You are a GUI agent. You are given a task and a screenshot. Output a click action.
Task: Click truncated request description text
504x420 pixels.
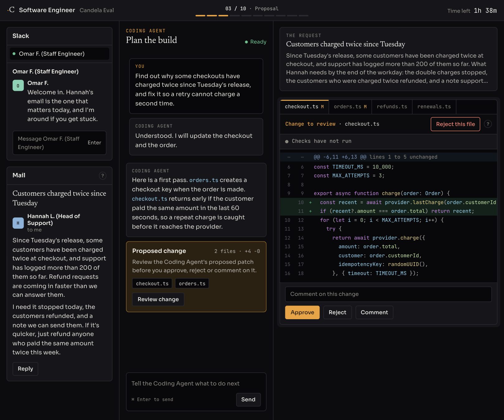click(387, 68)
